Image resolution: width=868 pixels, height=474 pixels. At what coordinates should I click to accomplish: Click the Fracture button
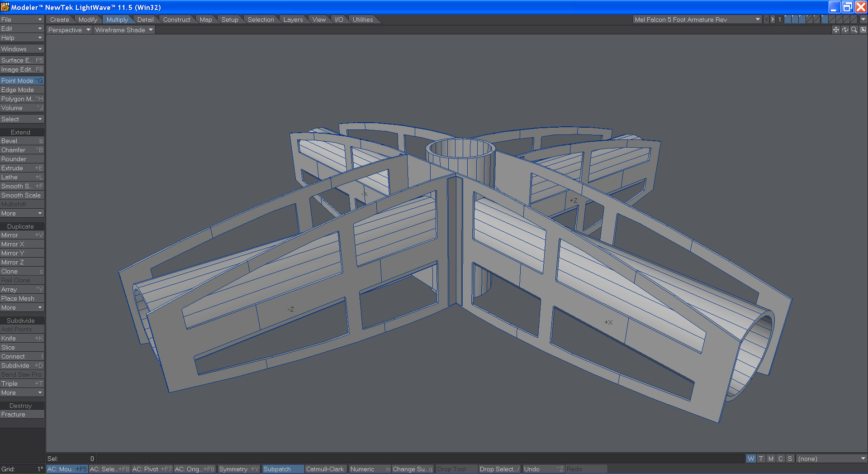click(22, 414)
